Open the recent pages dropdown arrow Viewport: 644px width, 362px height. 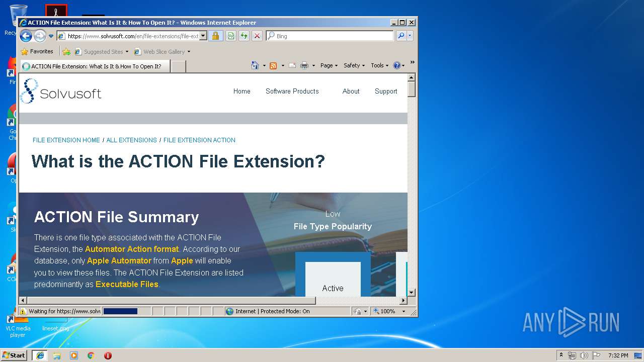(x=51, y=36)
